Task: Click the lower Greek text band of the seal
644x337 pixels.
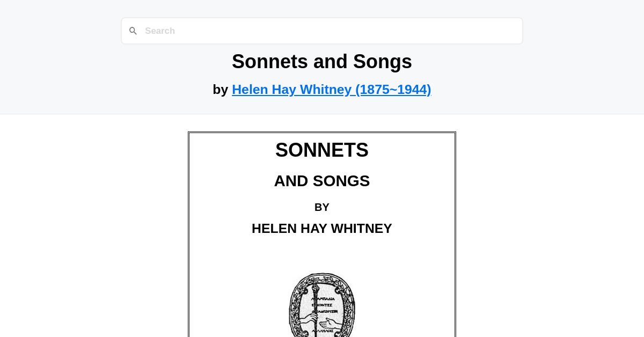Action: 323,331
